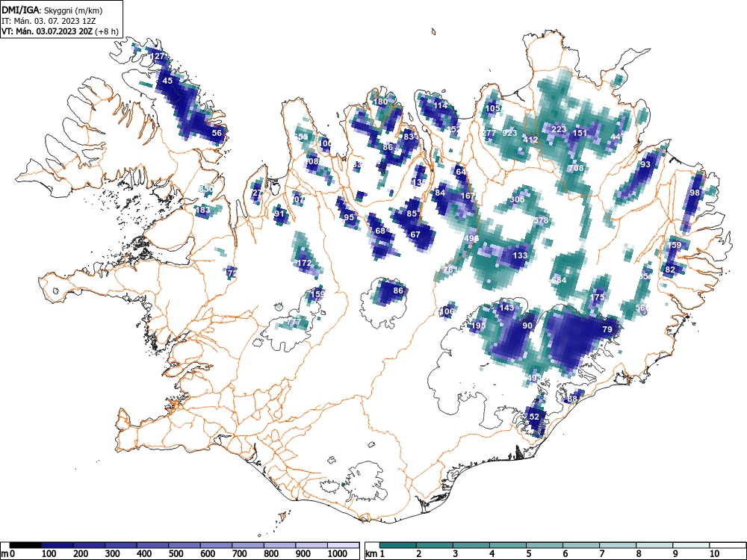Click the '708' visibility value
Screen dimensions: 747x560
tap(576, 167)
